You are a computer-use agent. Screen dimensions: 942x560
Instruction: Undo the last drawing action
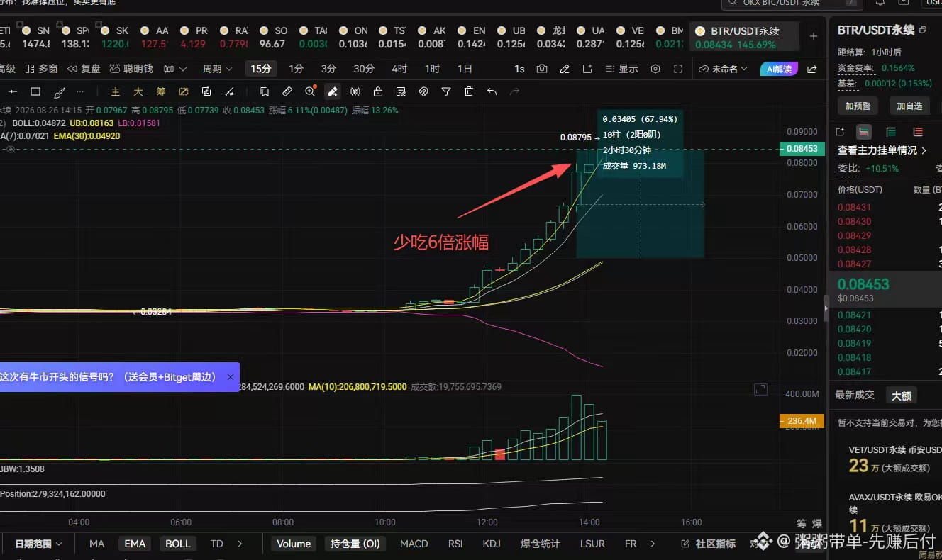(x=492, y=91)
